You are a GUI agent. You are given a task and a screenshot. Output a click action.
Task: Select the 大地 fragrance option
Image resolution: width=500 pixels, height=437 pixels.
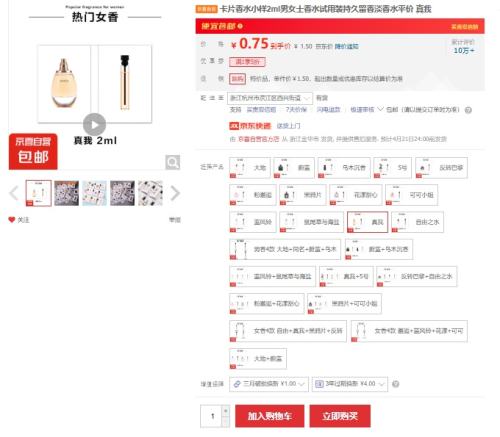point(250,168)
